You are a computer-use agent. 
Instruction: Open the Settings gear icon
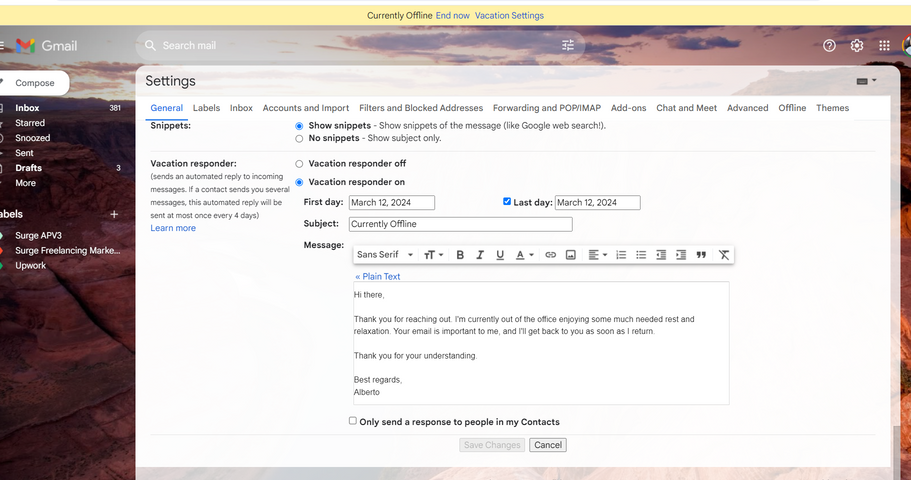[856, 45]
